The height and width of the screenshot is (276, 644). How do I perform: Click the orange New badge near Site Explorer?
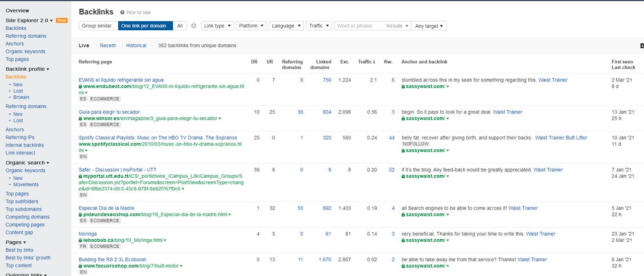[61, 21]
